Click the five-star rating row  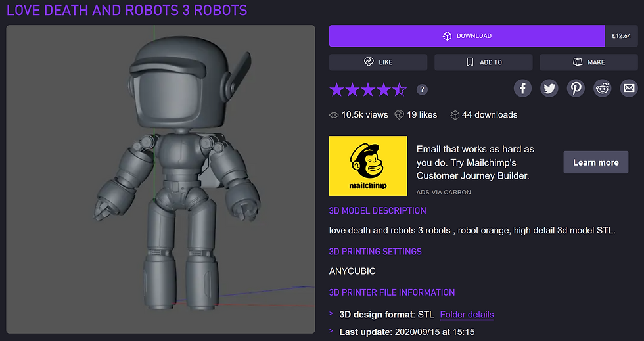tap(368, 89)
